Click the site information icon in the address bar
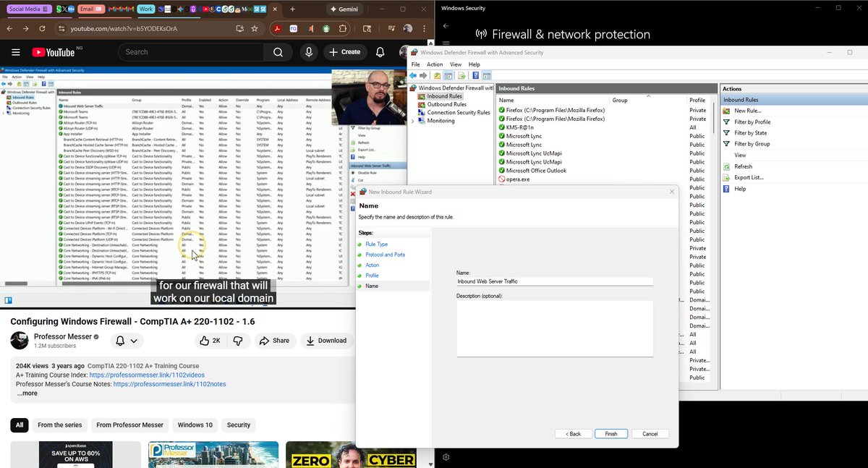Viewport: 868px width, 468px height. point(61,29)
